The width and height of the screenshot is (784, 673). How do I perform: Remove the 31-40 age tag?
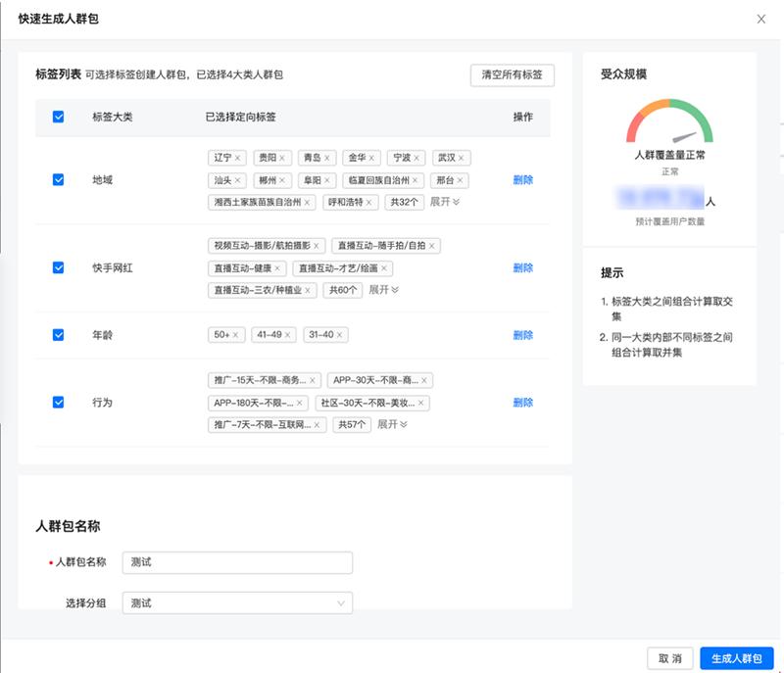[339, 335]
